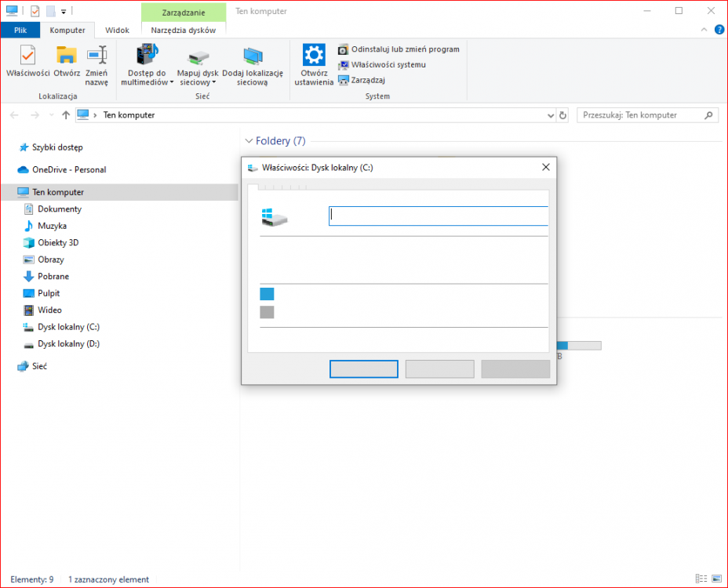The width and height of the screenshot is (728, 588).
Task: Select Dysk lokalny (D:) in navigation pane
Action: [x=68, y=343]
